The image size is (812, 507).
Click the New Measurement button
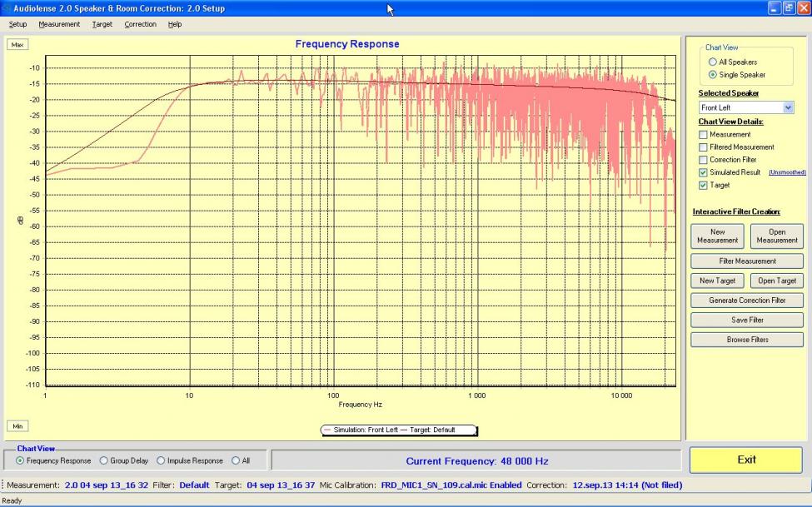(717, 236)
